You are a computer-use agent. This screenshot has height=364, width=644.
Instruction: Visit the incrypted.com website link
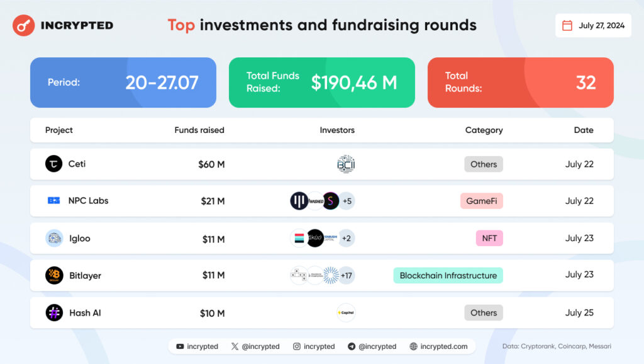pyautogui.click(x=438, y=346)
